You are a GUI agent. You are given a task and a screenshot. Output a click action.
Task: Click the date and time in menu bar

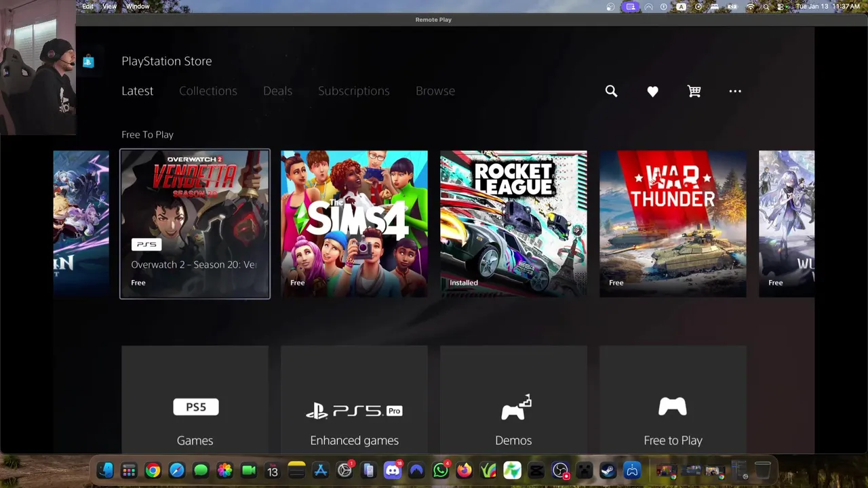827,7
